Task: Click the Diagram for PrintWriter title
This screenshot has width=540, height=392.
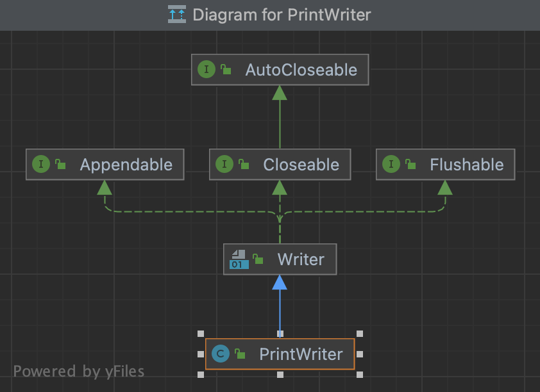Action: point(282,14)
